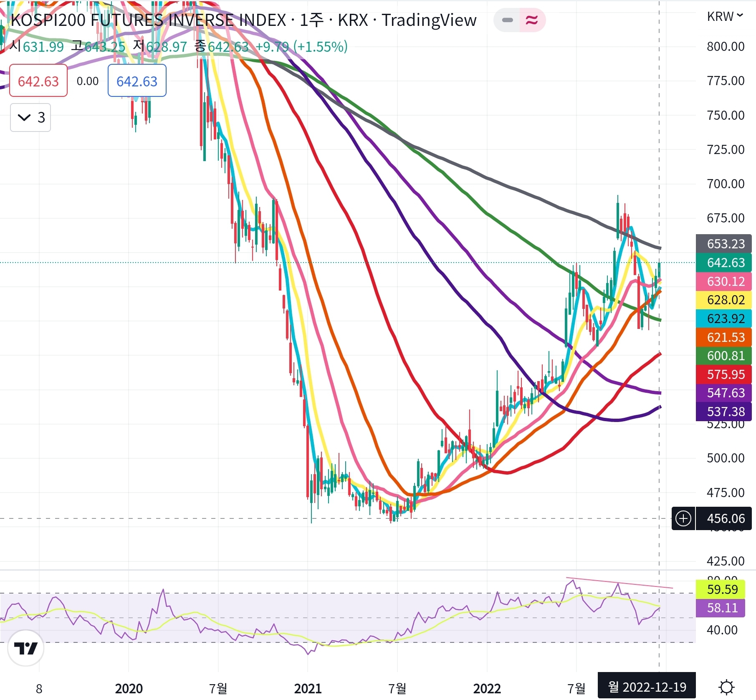The height and width of the screenshot is (700, 756).
Task: Click the 2022 time axis label
Action: coord(487,688)
